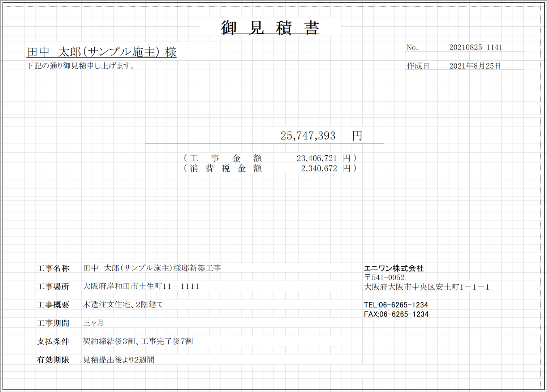Click the FAX number line
Image resolution: width=547 pixels, height=392 pixels.
396,314
